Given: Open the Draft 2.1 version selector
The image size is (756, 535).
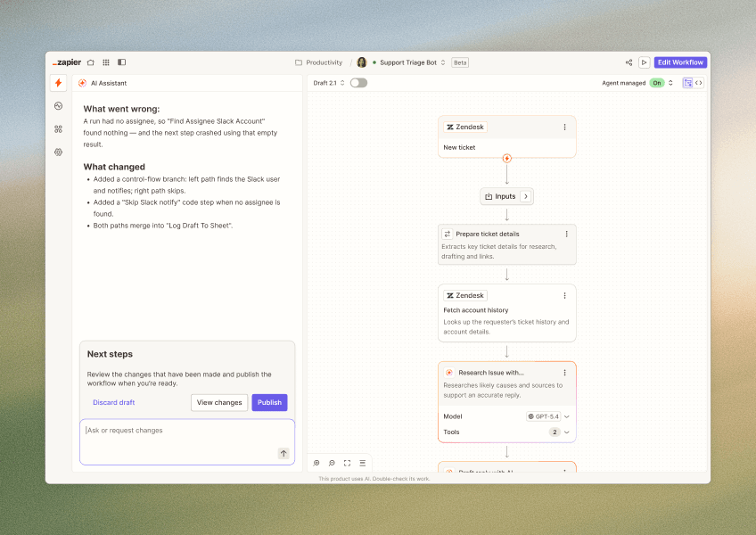Looking at the screenshot, I should 329,83.
